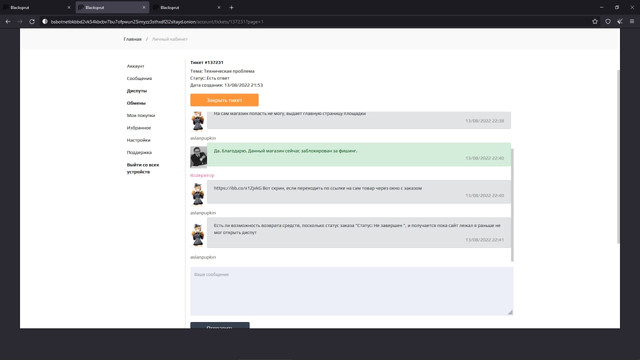The height and width of the screenshot is (360, 640).
Task: Grab the message box resize handle
Action: coord(510,312)
